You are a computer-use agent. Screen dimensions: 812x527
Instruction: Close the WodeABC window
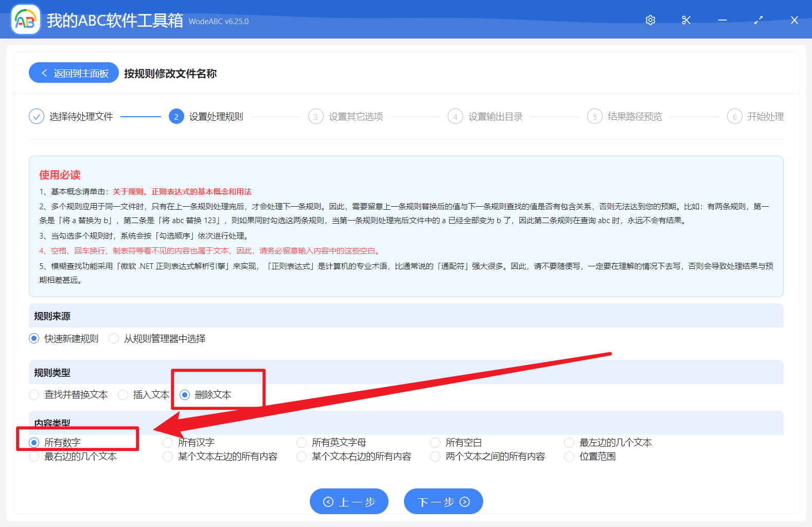pos(795,20)
